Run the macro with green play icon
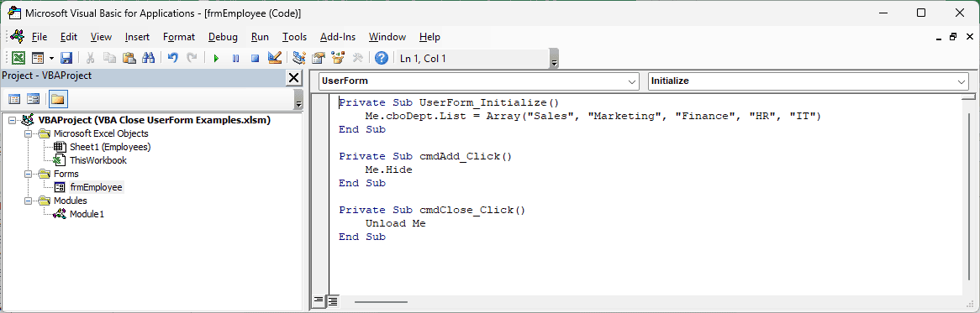The height and width of the screenshot is (313, 980). coord(216,58)
